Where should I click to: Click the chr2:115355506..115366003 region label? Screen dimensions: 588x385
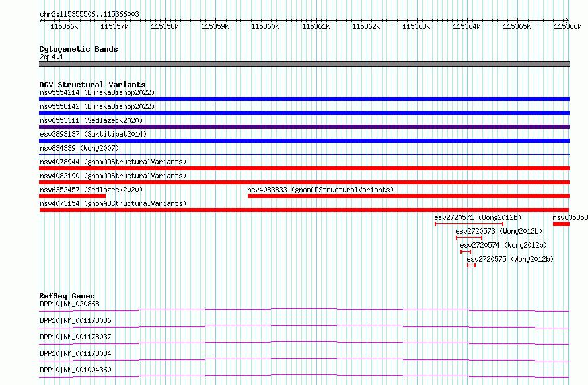pos(89,14)
